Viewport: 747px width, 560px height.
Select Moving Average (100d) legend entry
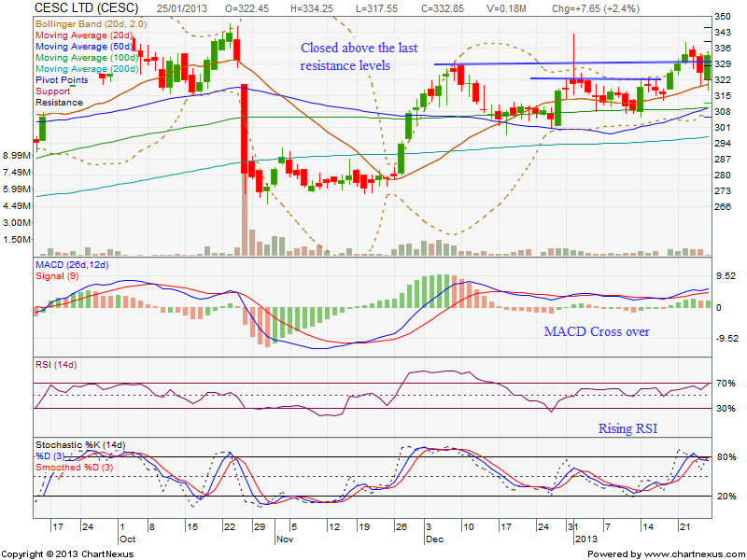[x=87, y=58]
